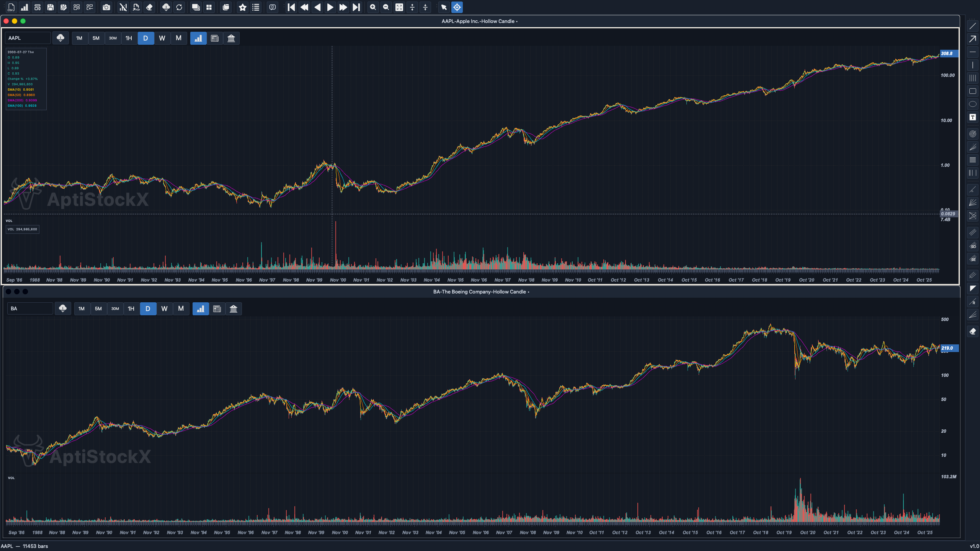
Task: Select 5M timeframe in AAPL chart
Action: coord(96,38)
